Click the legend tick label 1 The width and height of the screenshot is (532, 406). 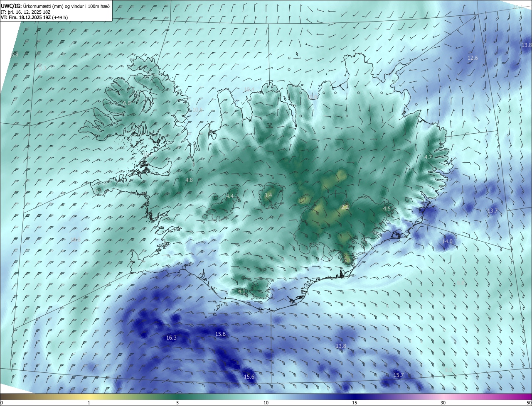tap(89, 403)
